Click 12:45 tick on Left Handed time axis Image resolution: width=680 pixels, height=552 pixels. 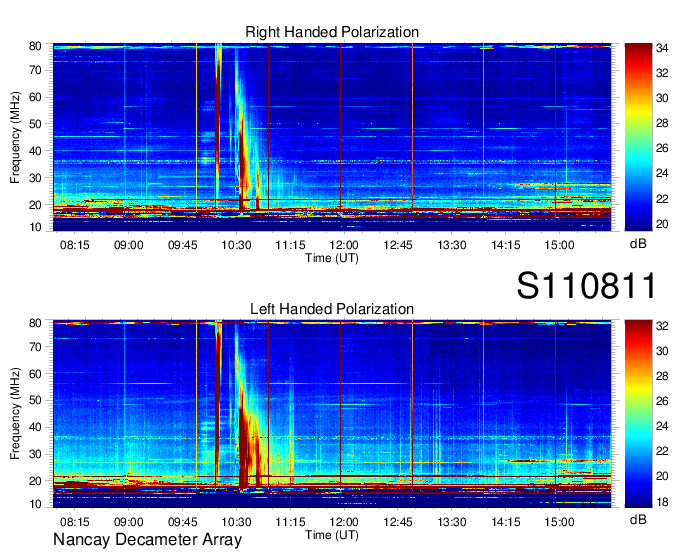click(x=398, y=522)
